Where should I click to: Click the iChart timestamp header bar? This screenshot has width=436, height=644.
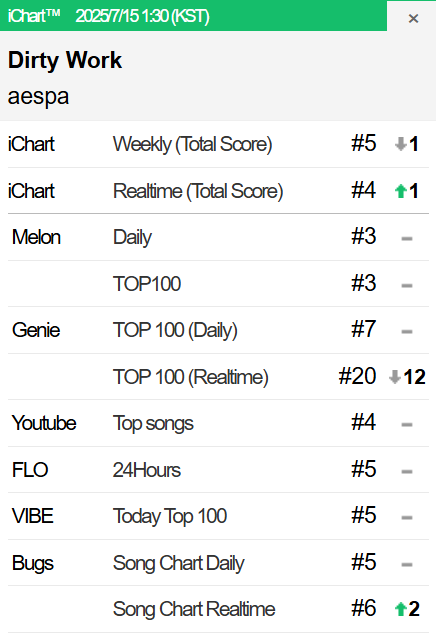193,16
